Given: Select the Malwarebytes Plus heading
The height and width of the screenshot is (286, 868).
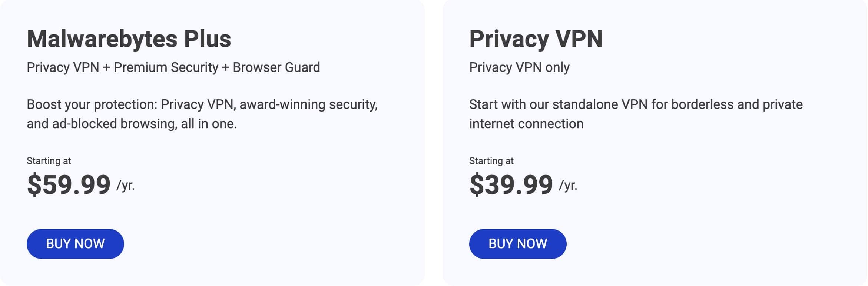Looking at the screenshot, I should tap(129, 39).
